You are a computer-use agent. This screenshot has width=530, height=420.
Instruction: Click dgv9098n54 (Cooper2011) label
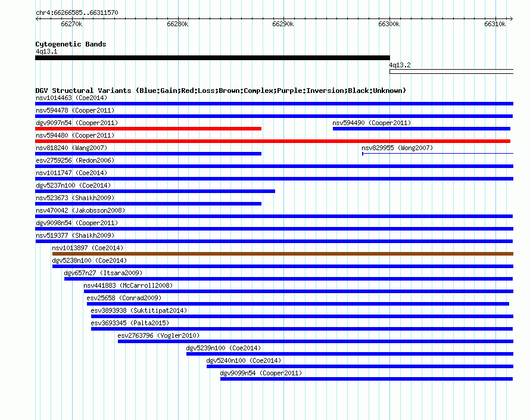77,223
